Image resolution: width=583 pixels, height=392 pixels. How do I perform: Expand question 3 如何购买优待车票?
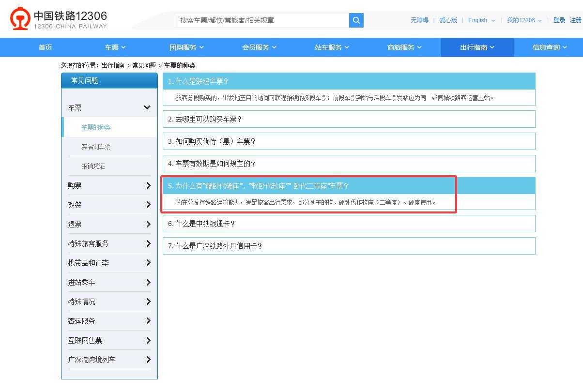click(349, 141)
